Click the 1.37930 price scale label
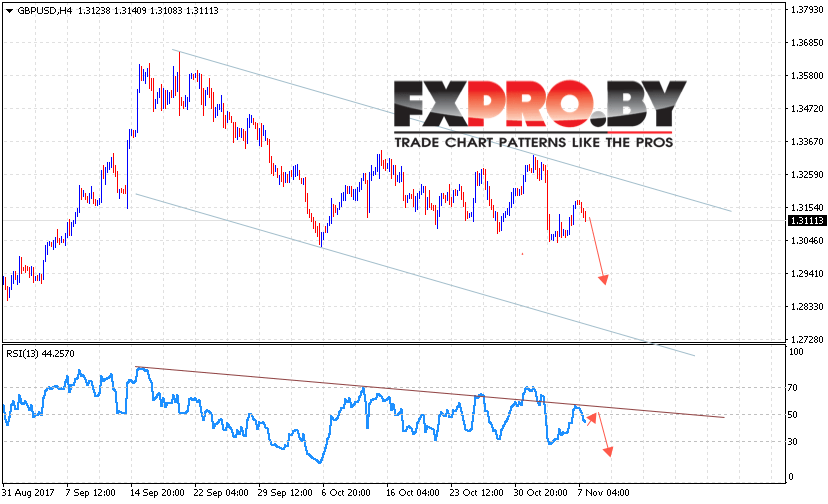The height and width of the screenshot is (504, 828). pyautogui.click(x=806, y=10)
